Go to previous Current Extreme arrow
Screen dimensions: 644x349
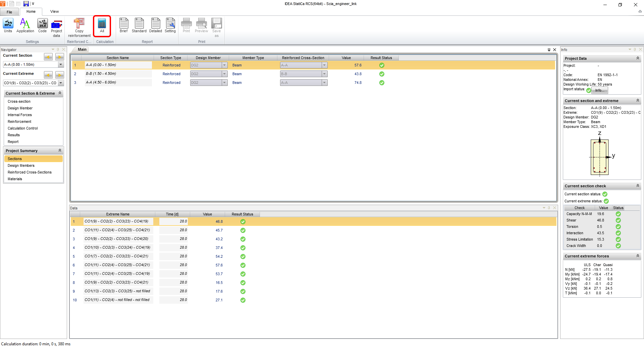pyautogui.click(x=48, y=75)
